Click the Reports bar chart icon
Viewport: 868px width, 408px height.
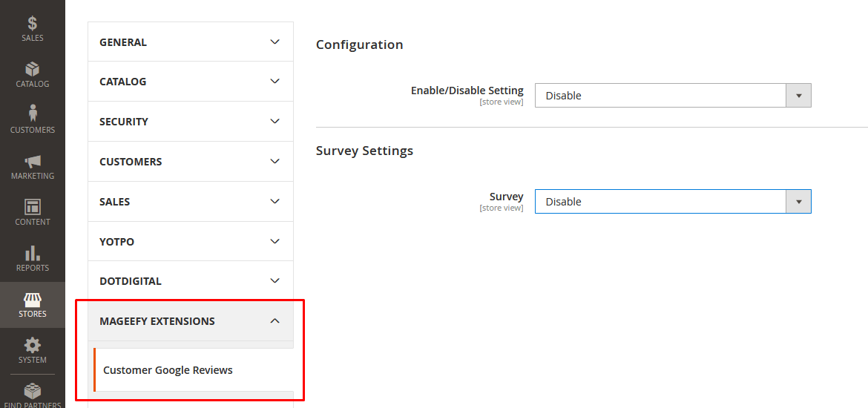(x=33, y=254)
